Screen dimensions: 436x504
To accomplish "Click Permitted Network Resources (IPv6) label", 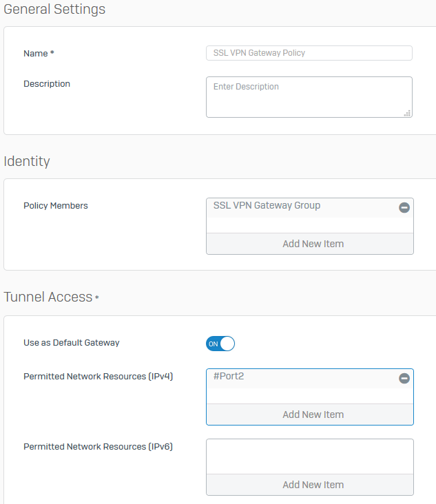I will (x=98, y=447).
